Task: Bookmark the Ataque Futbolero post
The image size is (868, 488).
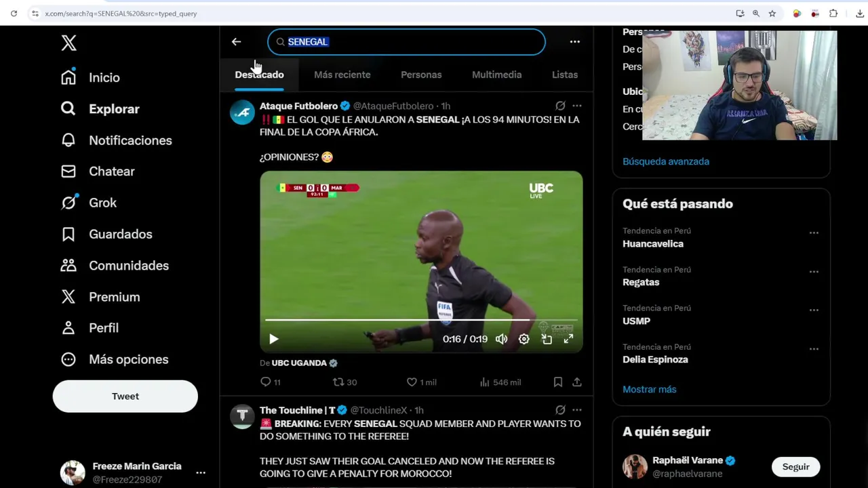Action: (557, 382)
